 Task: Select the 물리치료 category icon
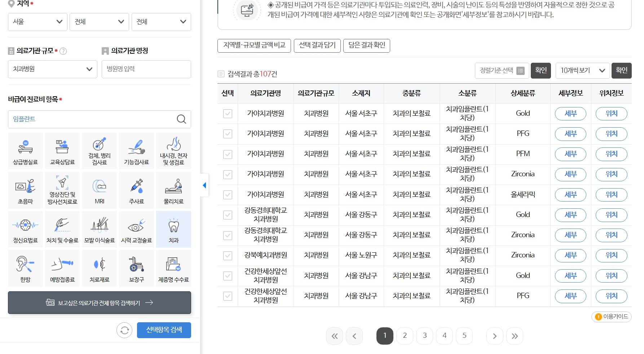[173, 190]
